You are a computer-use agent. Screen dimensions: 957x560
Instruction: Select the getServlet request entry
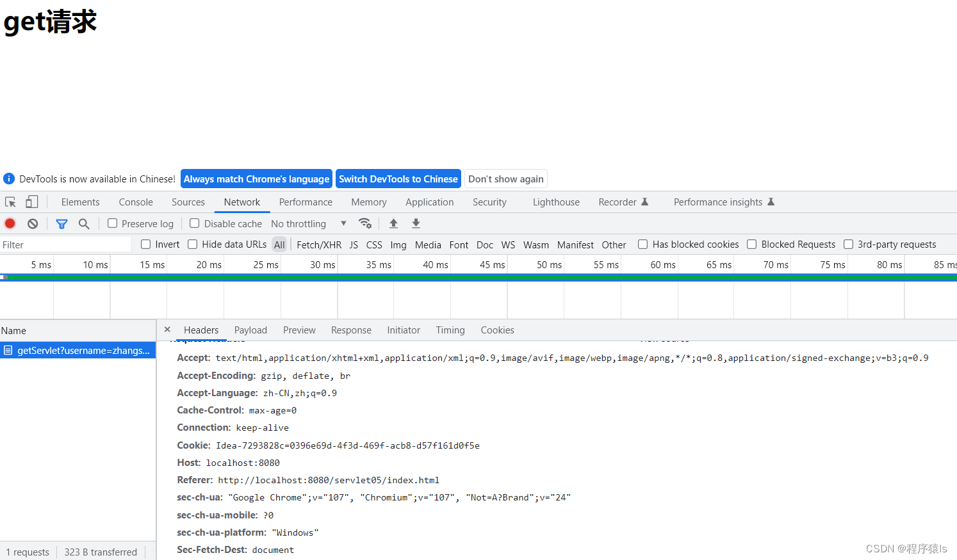coord(77,350)
